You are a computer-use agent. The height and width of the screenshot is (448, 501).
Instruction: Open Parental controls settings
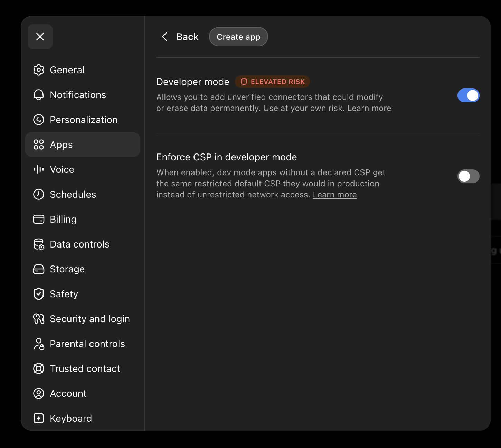(83, 344)
